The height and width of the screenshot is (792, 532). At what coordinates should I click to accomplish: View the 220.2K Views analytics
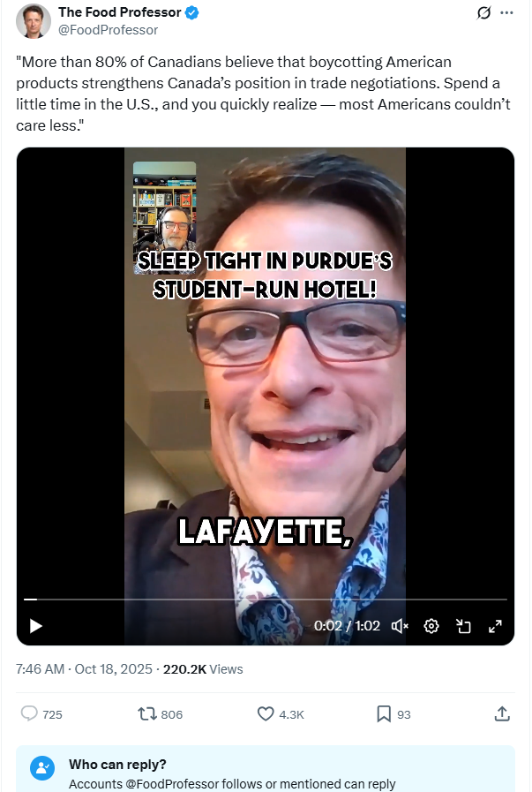click(x=203, y=668)
